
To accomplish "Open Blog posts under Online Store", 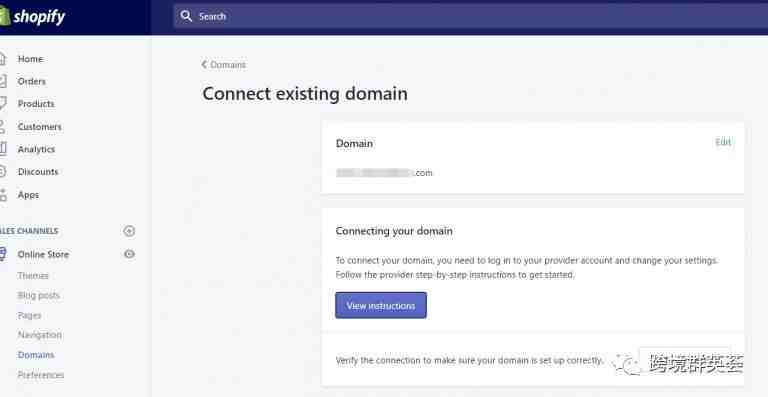I will 39,296.
